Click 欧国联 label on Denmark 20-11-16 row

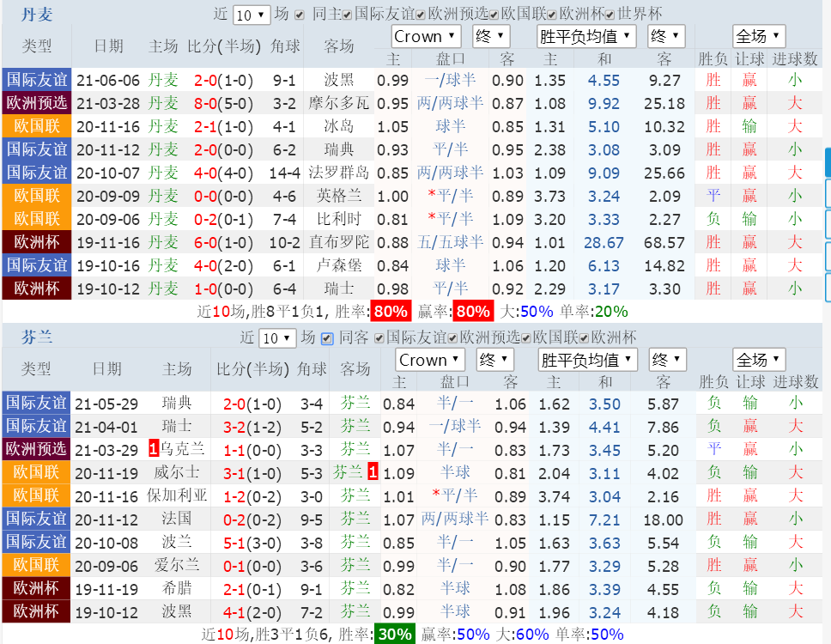[37, 126]
